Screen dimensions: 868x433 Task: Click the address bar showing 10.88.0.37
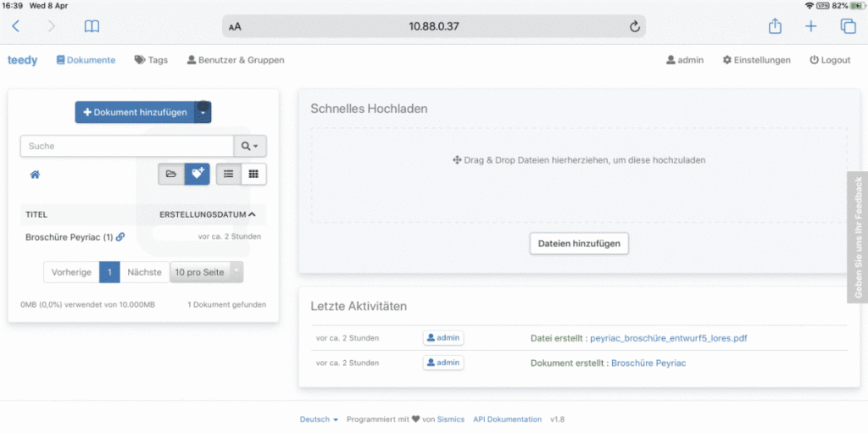(434, 26)
